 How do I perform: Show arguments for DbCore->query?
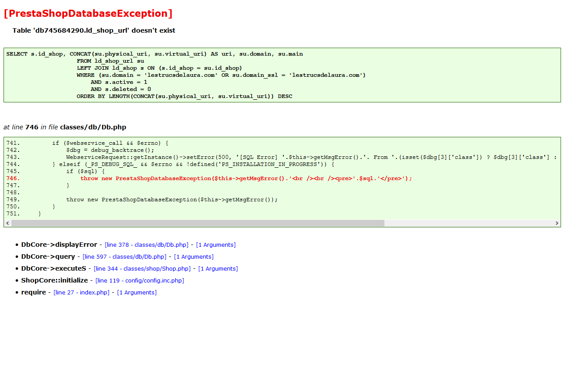point(194,256)
